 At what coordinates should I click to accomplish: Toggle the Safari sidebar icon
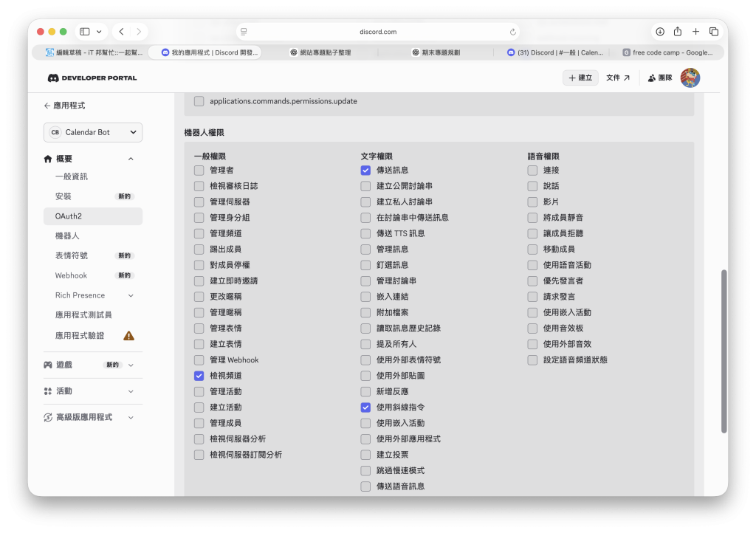(x=85, y=32)
